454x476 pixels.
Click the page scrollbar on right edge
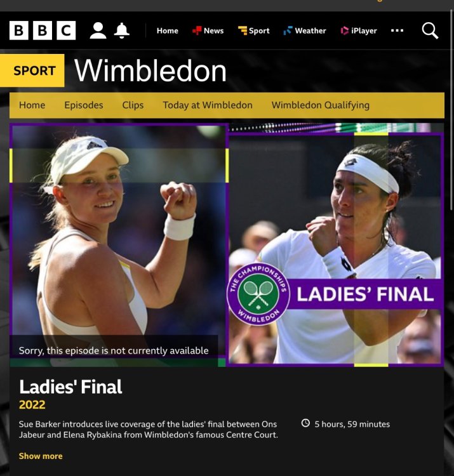click(451, 109)
